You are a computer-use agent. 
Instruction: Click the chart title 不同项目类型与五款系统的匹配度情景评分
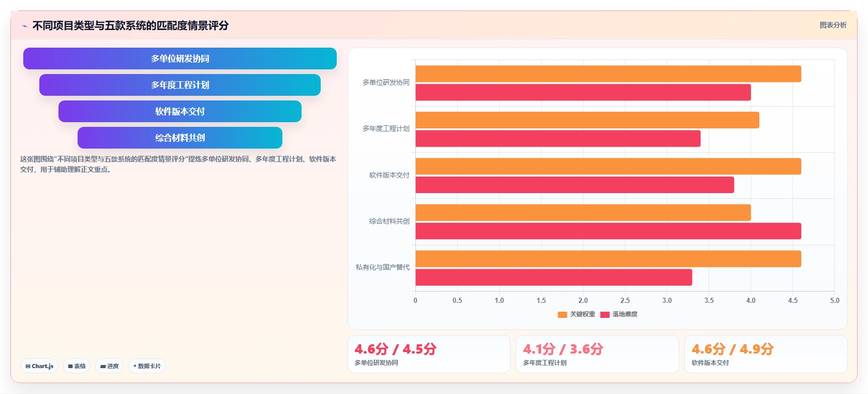click(x=130, y=25)
